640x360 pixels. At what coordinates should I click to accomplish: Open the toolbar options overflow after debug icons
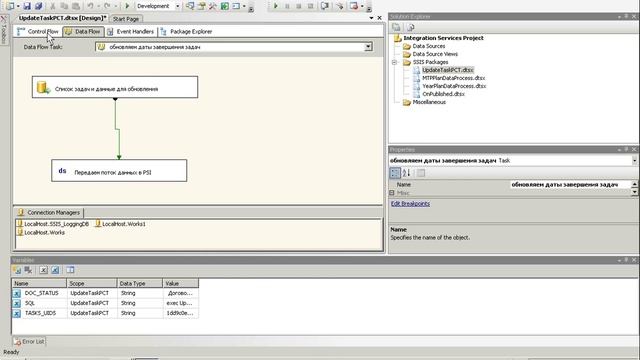tap(369, 7)
